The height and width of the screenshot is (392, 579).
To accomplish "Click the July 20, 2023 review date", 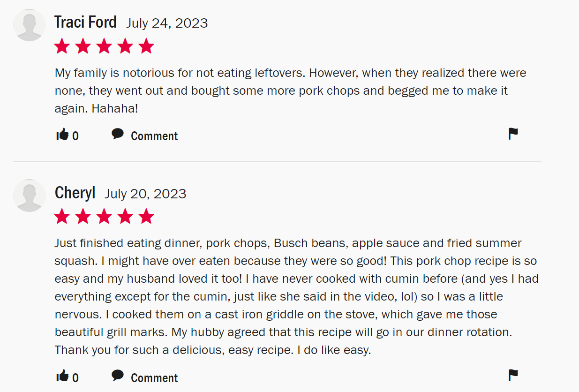I will click(x=145, y=194).
